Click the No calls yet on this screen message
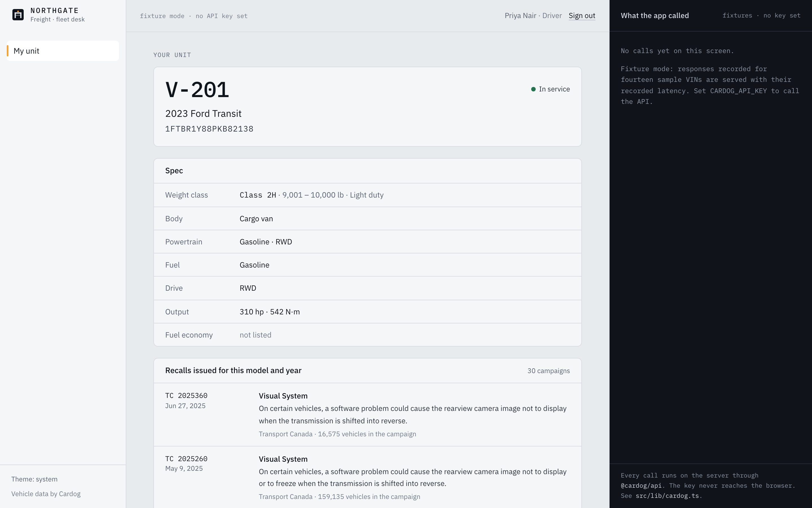The height and width of the screenshot is (508, 812). click(677, 51)
